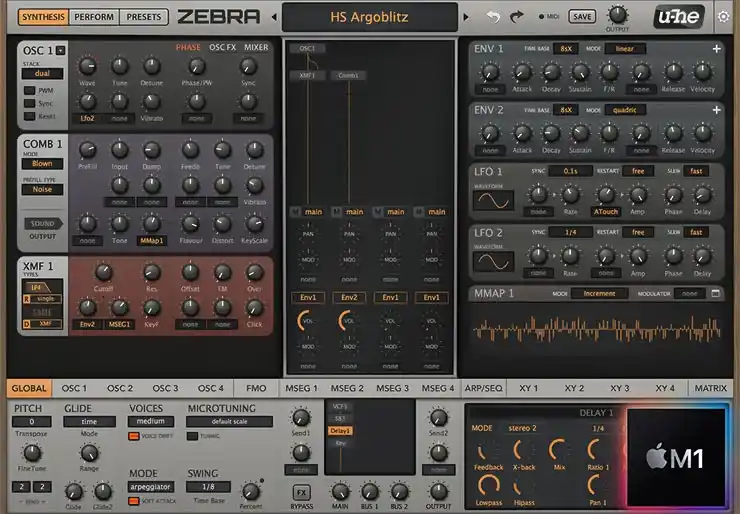Click the OSC 1 Wave knob
740x514 pixels.
pos(87,66)
